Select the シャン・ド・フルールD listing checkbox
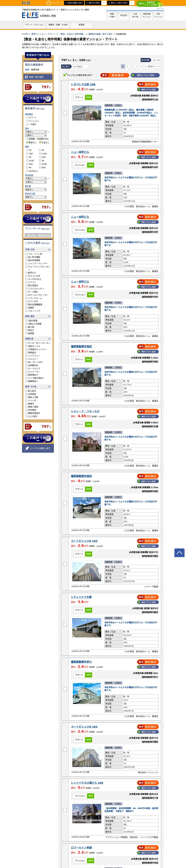The image size is (186, 868). (65, 438)
